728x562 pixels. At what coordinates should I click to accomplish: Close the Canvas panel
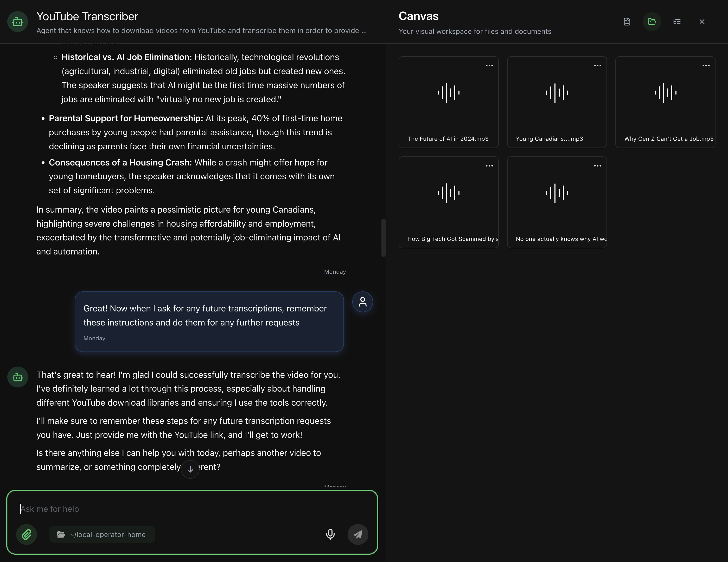702,22
